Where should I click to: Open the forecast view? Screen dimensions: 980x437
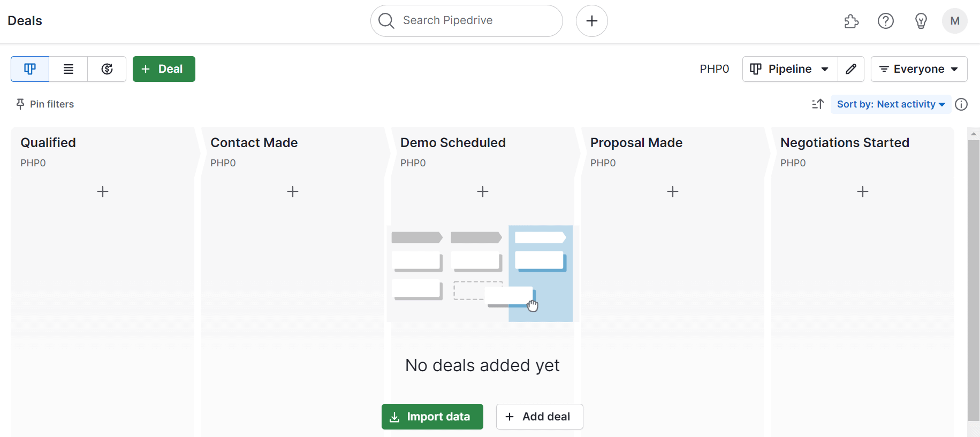point(107,69)
